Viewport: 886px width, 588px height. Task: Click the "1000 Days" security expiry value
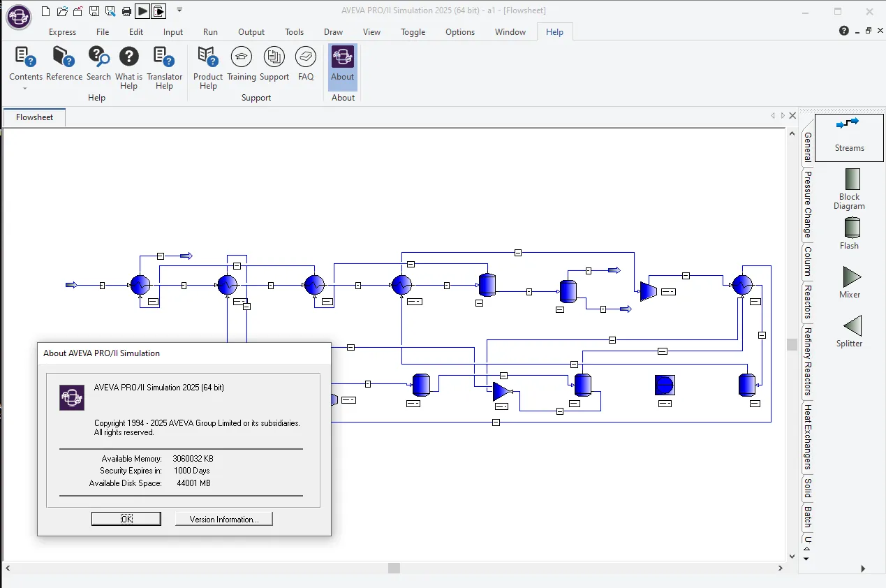(x=192, y=471)
